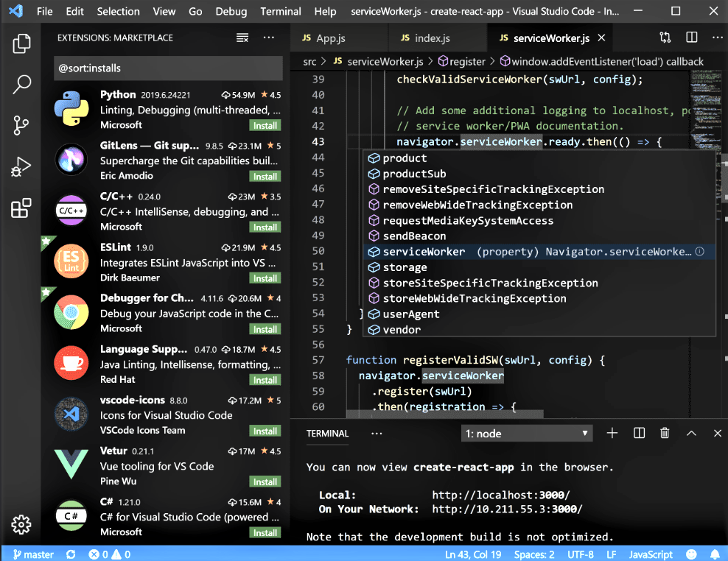Image resolution: width=728 pixels, height=561 pixels.
Task: Open the Terminal menu
Action: point(281,11)
